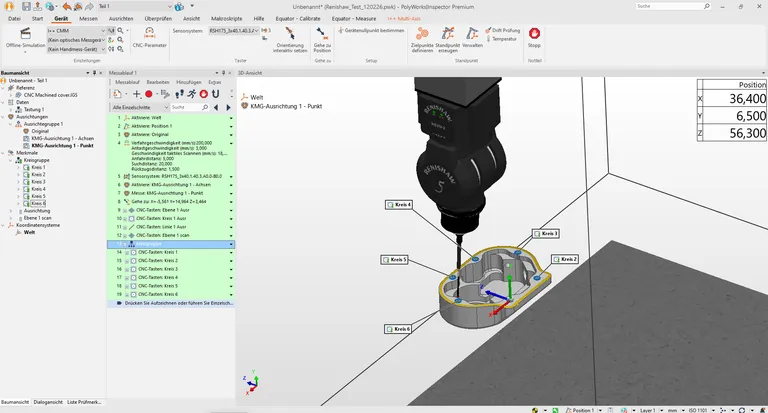This screenshot has width=768, height=413.
Task: Click Gerätenullpunkt bestimmen
Action: 371,30
